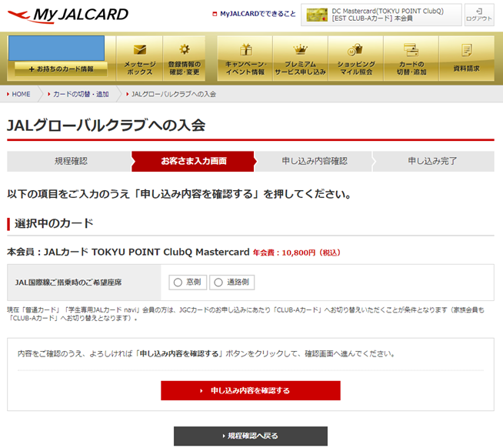Image resolution: width=503 pixels, height=448 pixels.
Task: Click the 申し込み内容確認 step tab
Action: (315, 161)
